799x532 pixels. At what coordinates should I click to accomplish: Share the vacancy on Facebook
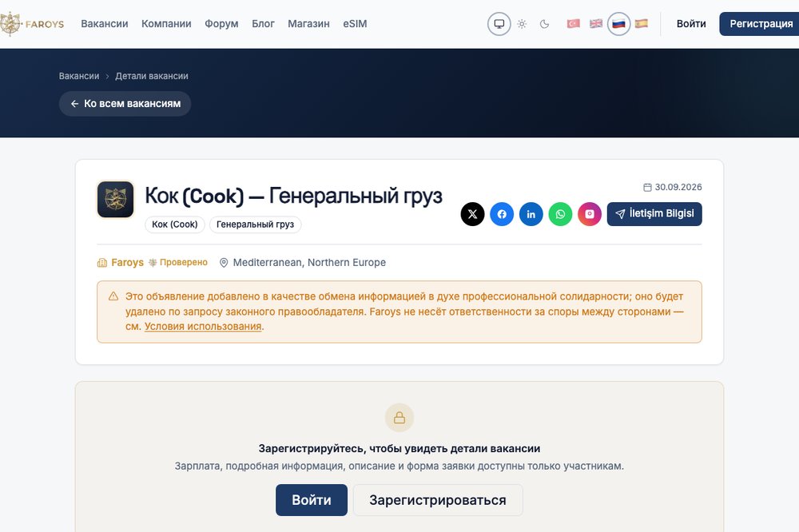pos(502,214)
